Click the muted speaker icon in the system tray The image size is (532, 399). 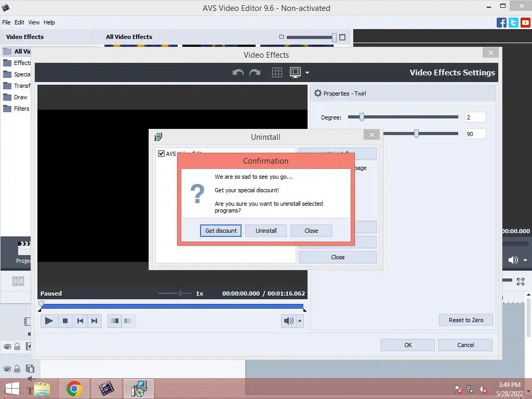tap(483, 390)
